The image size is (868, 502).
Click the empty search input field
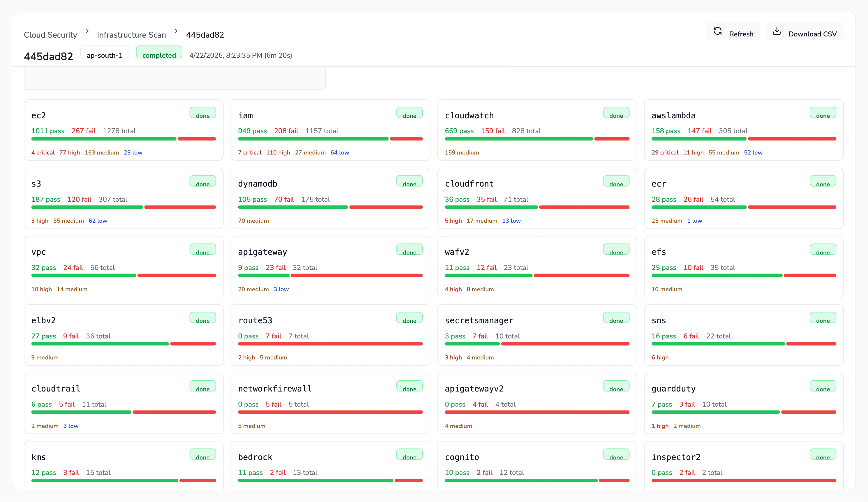pyautogui.click(x=175, y=78)
